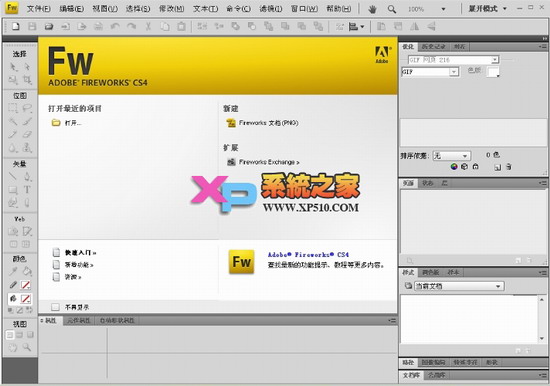Viewport: 550px width, 386px height.
Task: Select the Pencil tool
Action: [x=13, y=134]
